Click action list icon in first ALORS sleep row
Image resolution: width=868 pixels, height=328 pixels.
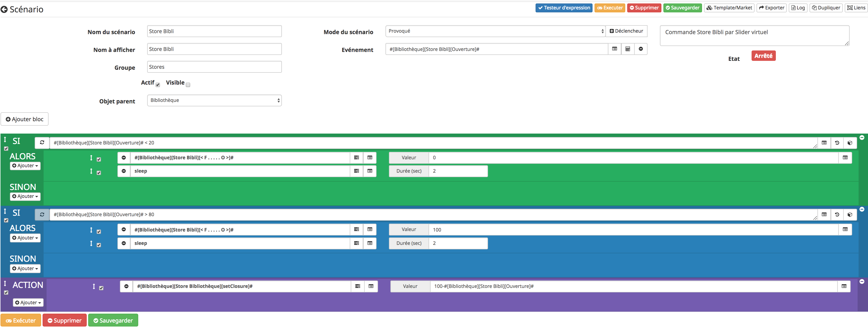[356, 171]
